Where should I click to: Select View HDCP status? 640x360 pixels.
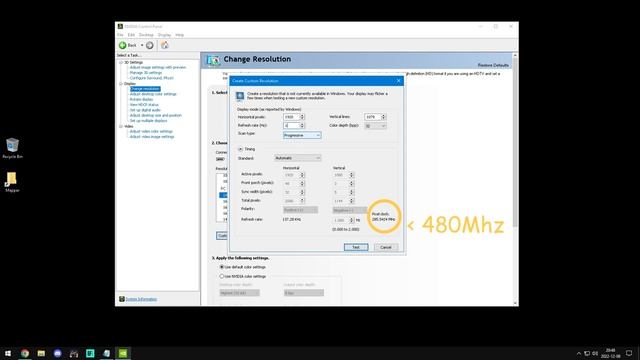pos(144,105)
